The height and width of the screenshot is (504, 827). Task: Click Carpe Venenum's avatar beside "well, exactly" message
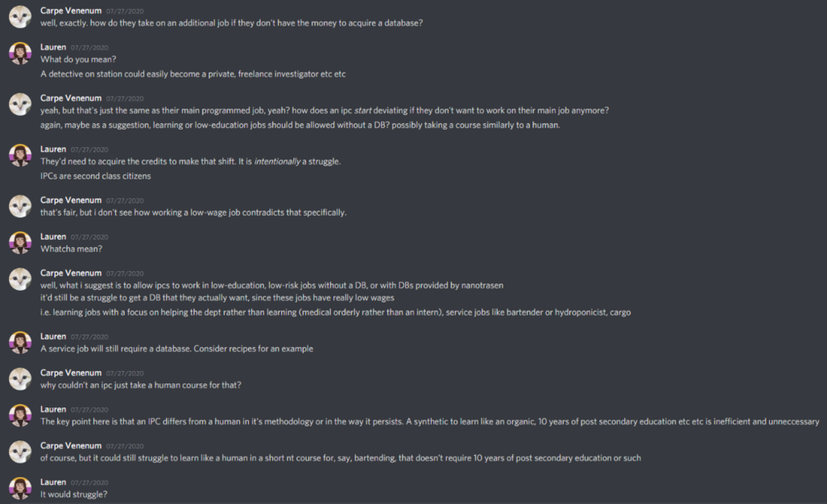pyautogui.click(x=21, y=17)
